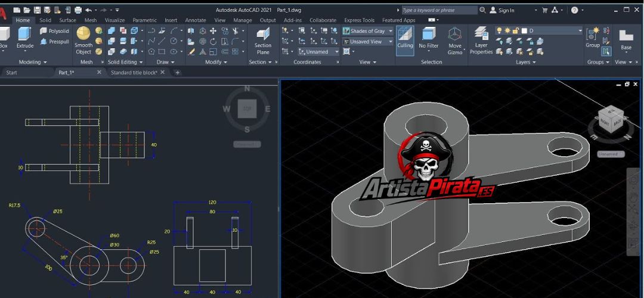
Task: Open the Unsaved View dropdown
Action: [x=368, y=42]
